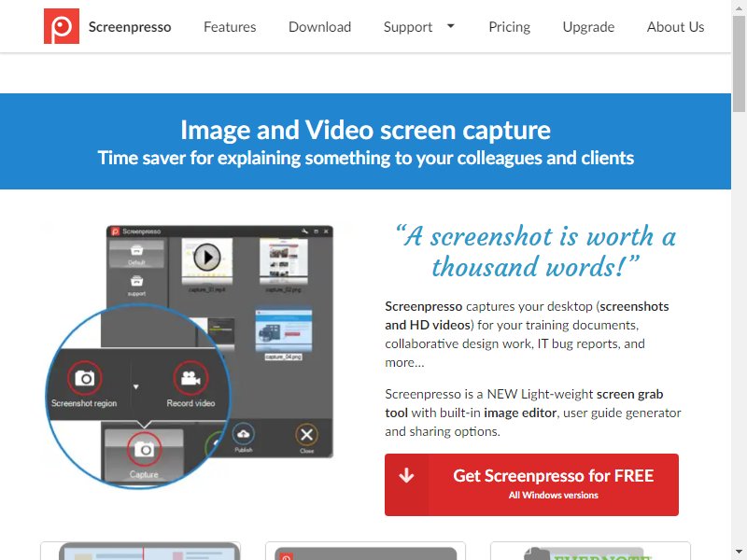
Task: Click the Default folder icon in sidebar
Action: tap(136, 249)
